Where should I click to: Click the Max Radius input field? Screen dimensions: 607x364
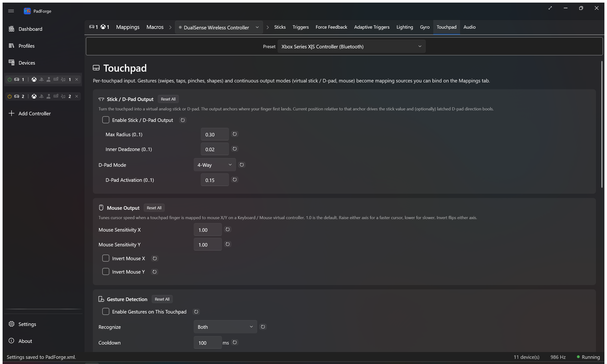(x=215, y=134)
